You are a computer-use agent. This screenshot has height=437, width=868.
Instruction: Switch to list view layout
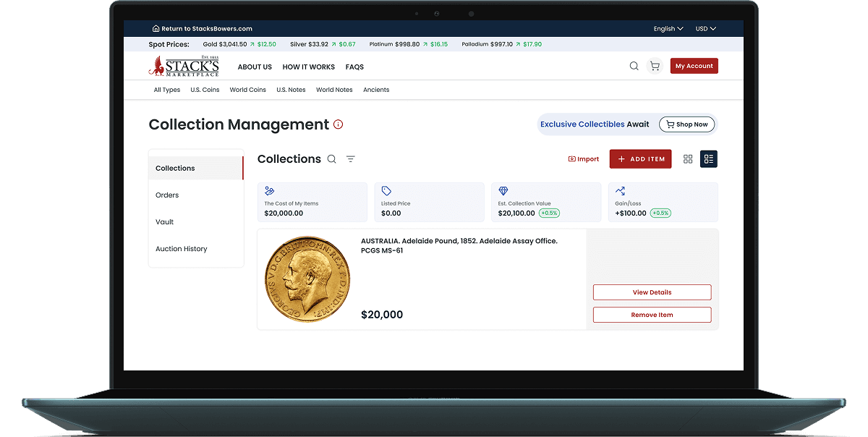pos(708,159)
